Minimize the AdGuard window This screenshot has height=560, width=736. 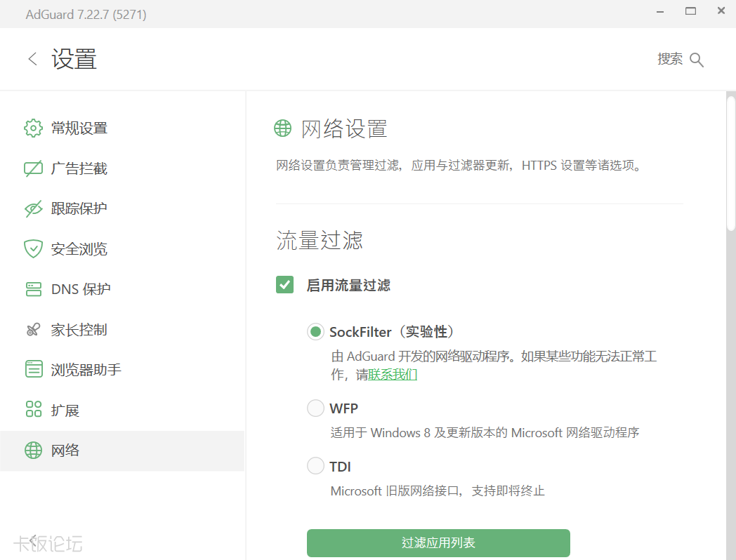pyautogui.click(x=660, y=11)
